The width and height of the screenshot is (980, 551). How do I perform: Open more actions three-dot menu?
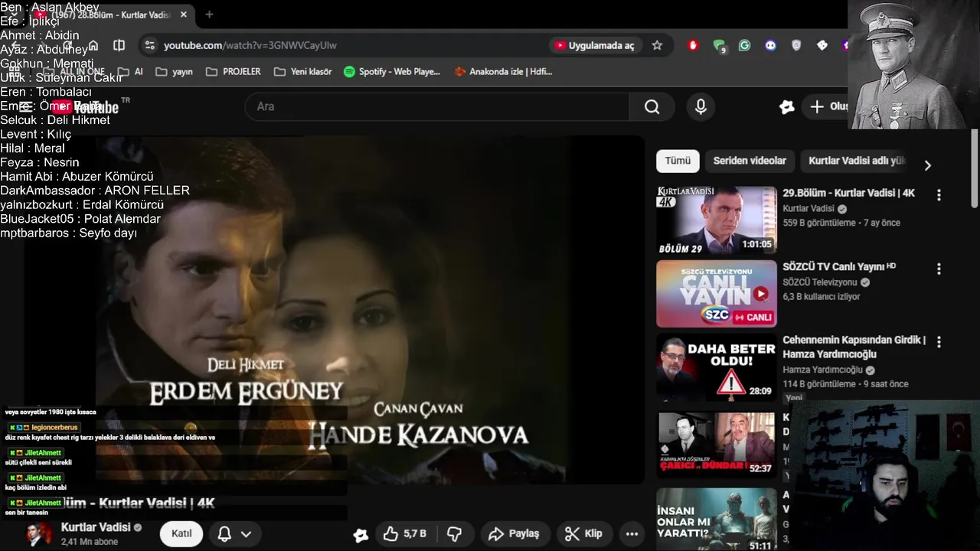(x=632, y=533)
